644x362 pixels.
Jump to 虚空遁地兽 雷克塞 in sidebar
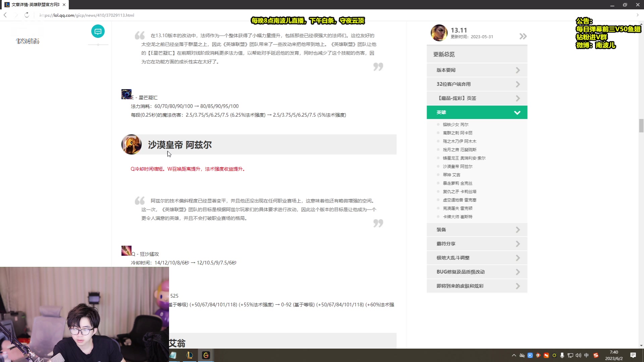[x=460, y=200]
